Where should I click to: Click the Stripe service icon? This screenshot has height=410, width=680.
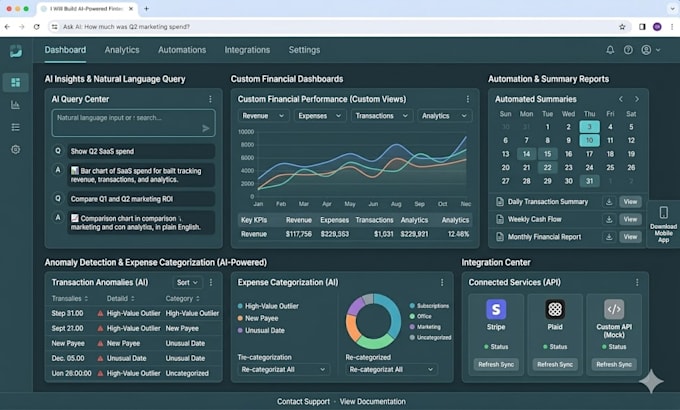(496, 309)
